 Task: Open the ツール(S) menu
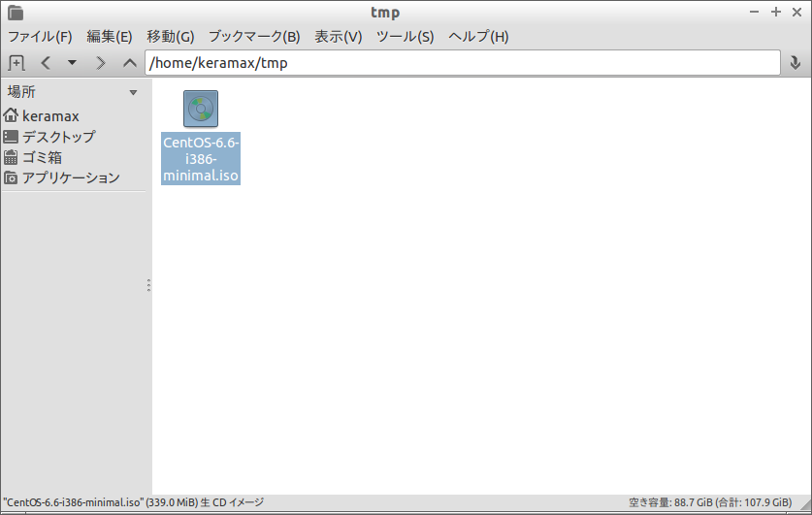click(405, 37)
